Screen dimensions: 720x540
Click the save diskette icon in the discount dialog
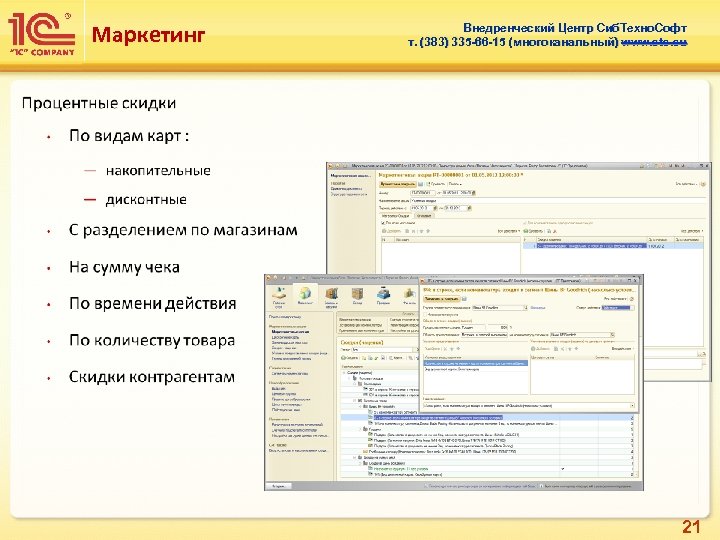click(464, 299)
